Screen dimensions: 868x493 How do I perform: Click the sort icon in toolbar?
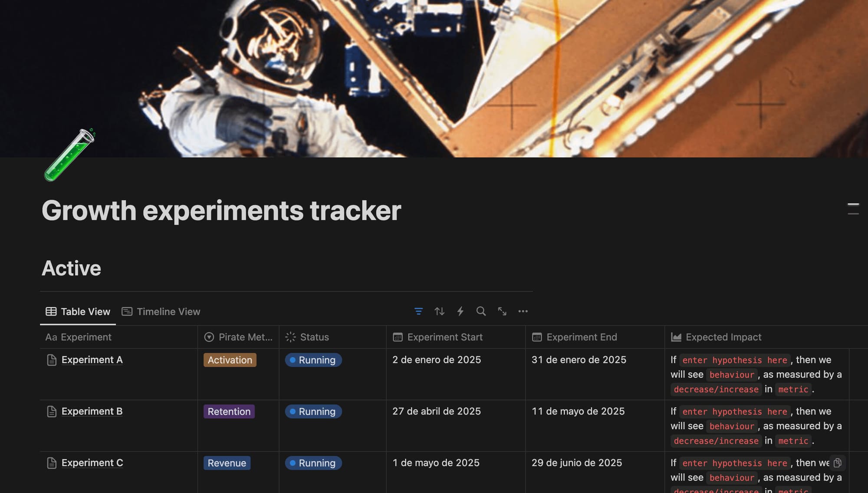pyautogui.click(x=439, y=311)
